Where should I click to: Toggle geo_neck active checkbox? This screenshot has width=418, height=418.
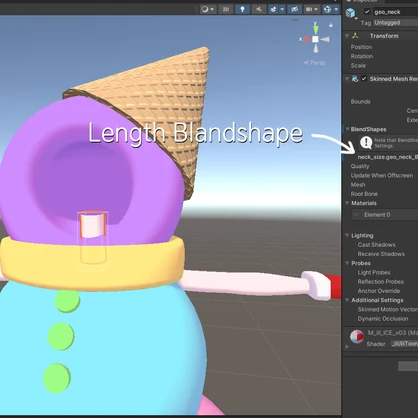(367, 12)
